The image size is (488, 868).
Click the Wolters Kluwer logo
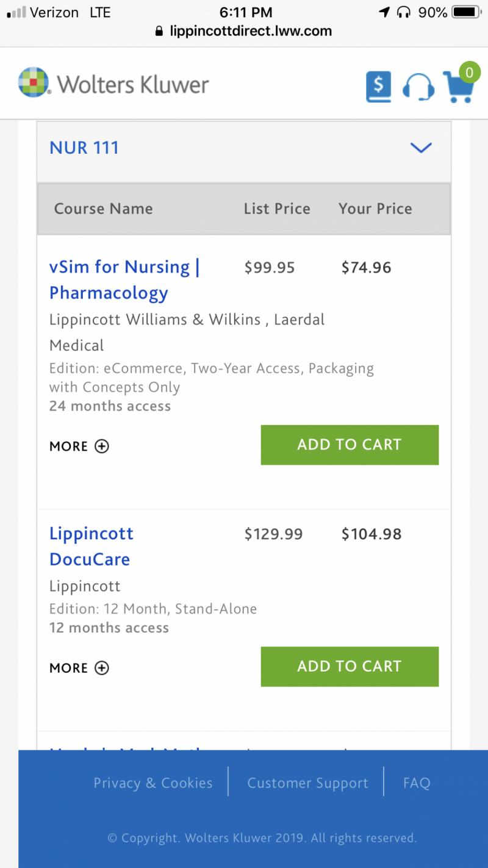113,84
